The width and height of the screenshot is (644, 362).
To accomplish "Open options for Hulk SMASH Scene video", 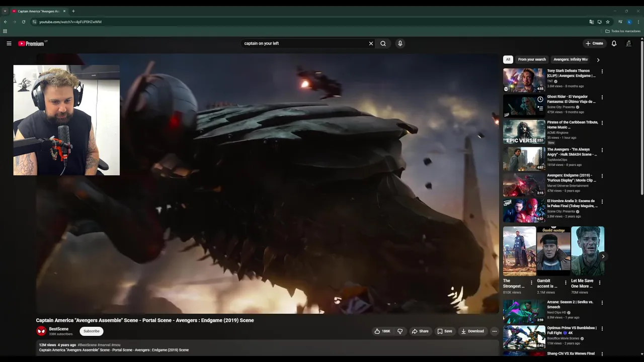I will [602, 150].
